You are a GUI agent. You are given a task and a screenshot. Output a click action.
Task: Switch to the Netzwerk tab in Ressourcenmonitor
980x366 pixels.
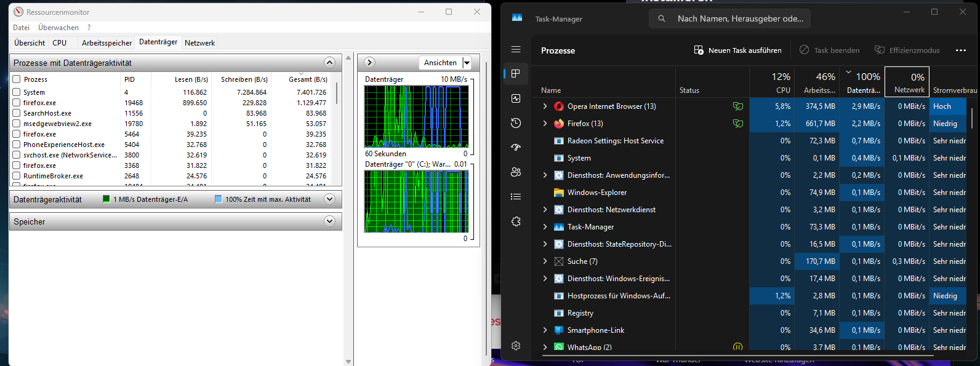[x=200, y=43]
